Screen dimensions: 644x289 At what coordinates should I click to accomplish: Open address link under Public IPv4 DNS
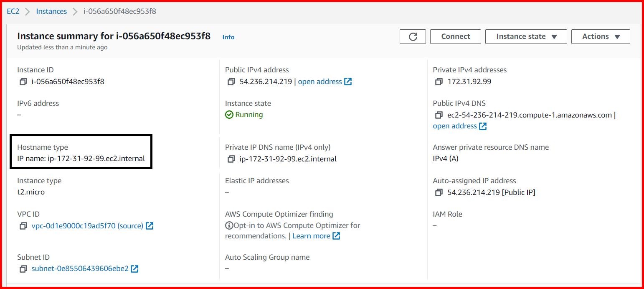click(x=455, y=126)
